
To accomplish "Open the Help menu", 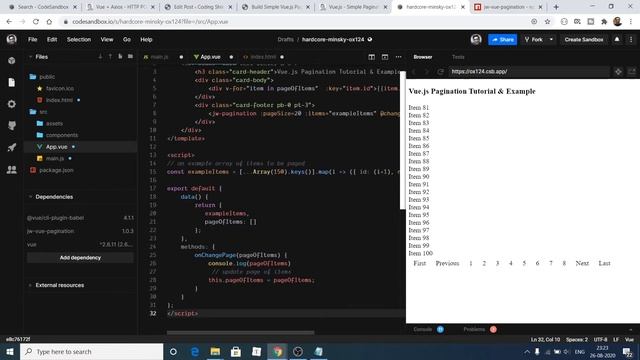I will [x=146, y=40].
